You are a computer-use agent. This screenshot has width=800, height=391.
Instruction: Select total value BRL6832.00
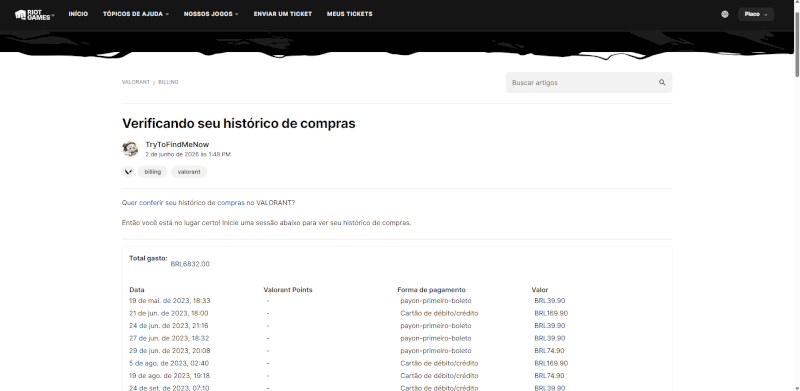(x=190, y=264)
